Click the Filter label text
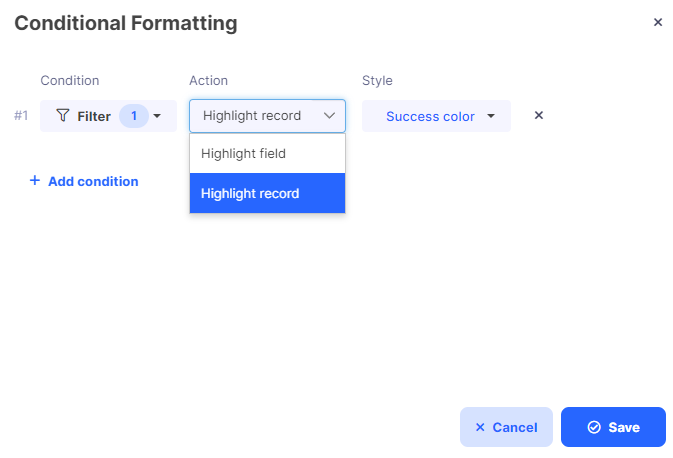The image size is (673, 458). tap(94, 116)
